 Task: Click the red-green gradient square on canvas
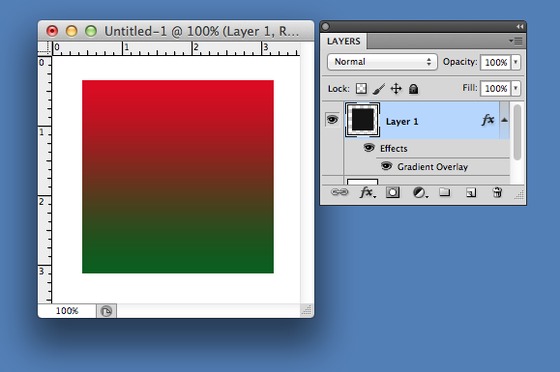(178, 177)
